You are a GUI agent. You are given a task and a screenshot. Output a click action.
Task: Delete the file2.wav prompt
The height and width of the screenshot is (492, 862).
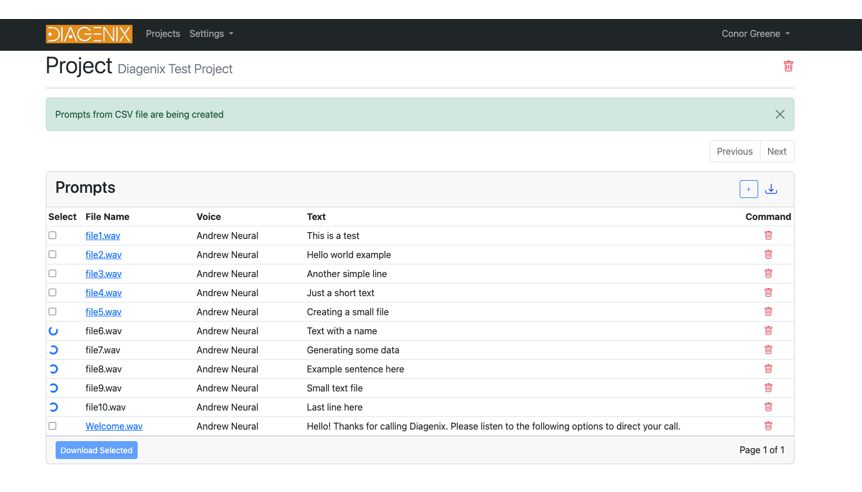click(x=768, y=255)
